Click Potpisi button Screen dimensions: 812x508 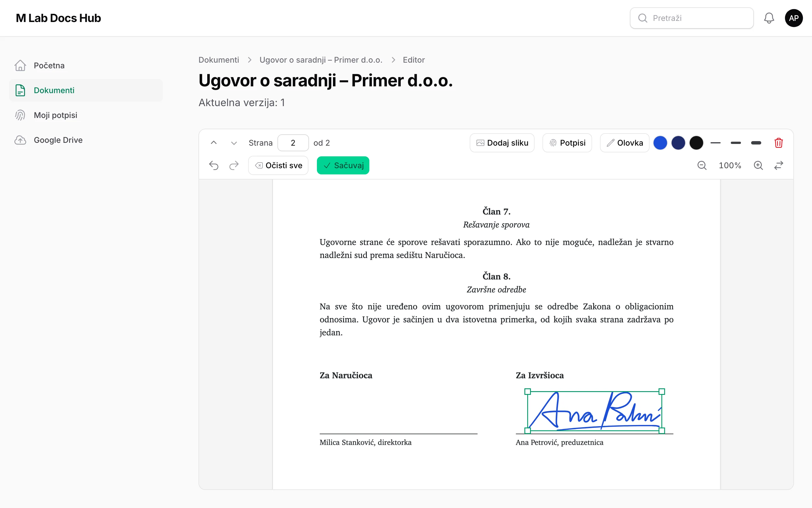(x=567, y=143)
